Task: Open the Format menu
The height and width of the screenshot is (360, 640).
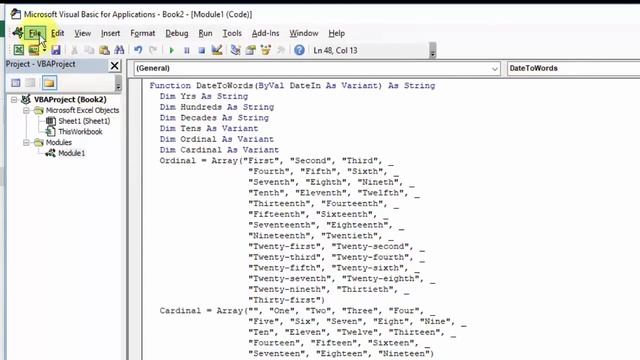Action: (x=142, y=33)
